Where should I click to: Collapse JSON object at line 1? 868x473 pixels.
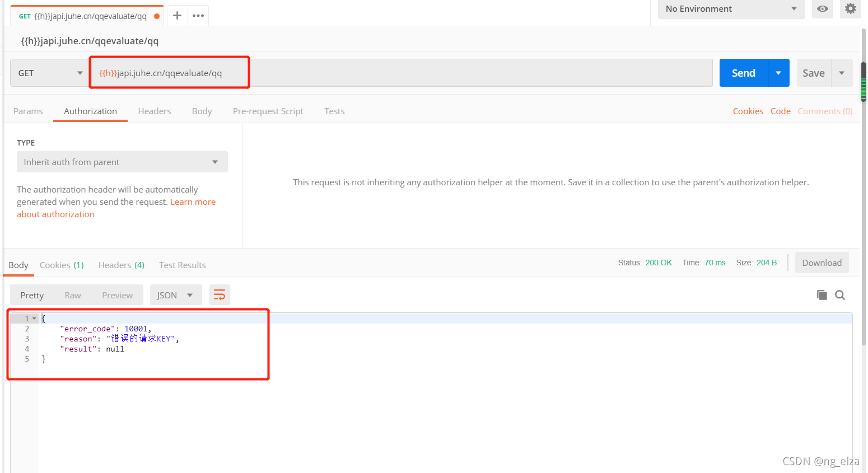(34, 319)
